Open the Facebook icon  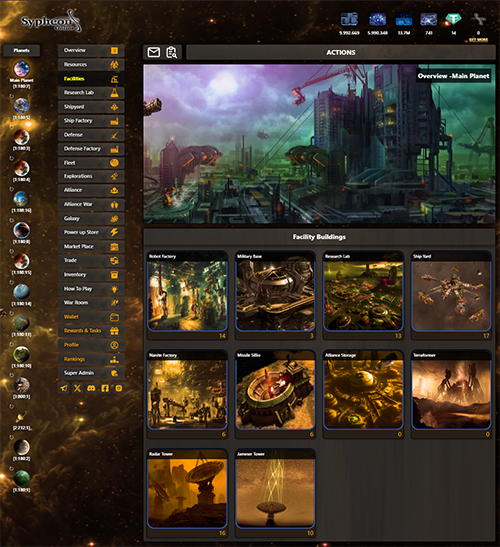[x=105, y=388]
